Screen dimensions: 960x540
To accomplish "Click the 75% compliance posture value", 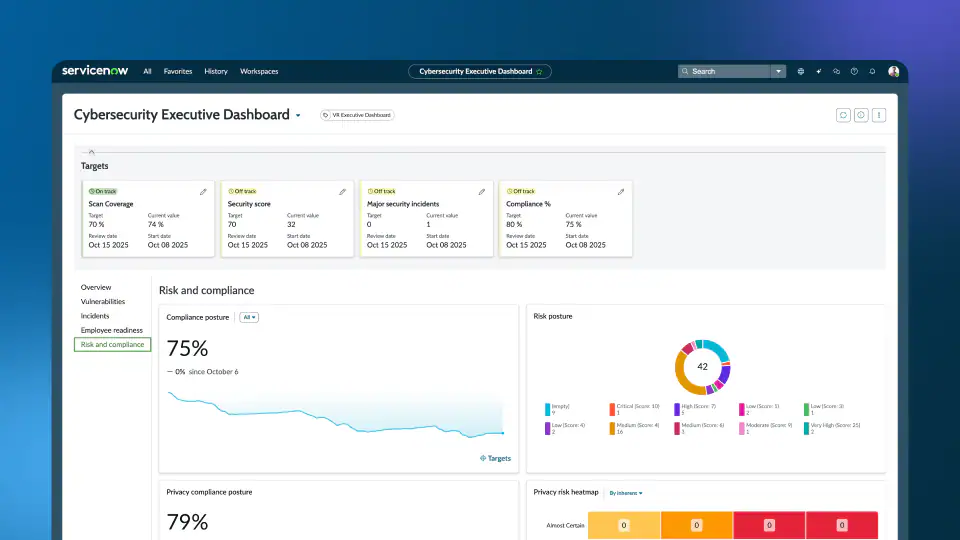I will [x=187, y=348].
